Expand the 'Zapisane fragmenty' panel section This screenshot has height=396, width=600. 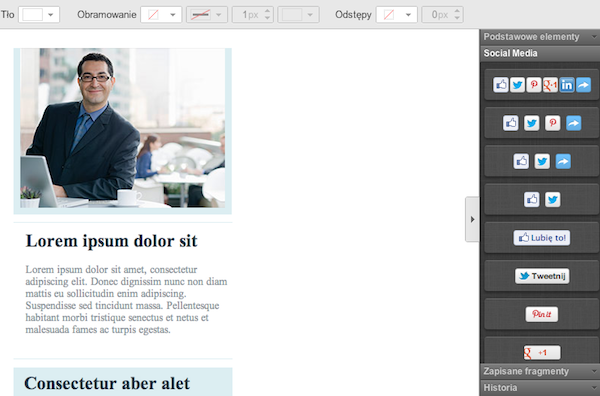tap(540, 371)
